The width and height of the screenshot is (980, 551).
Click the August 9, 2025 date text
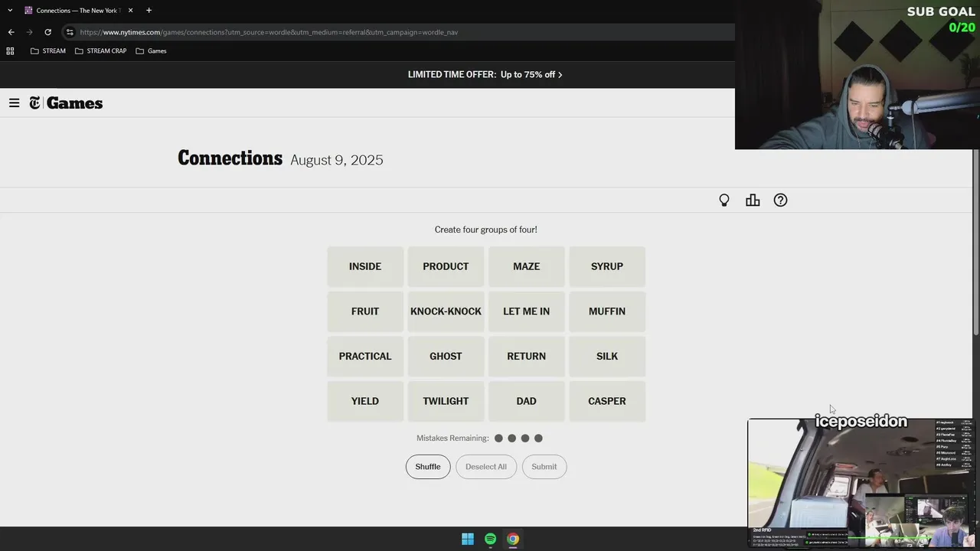pos(337,160)
